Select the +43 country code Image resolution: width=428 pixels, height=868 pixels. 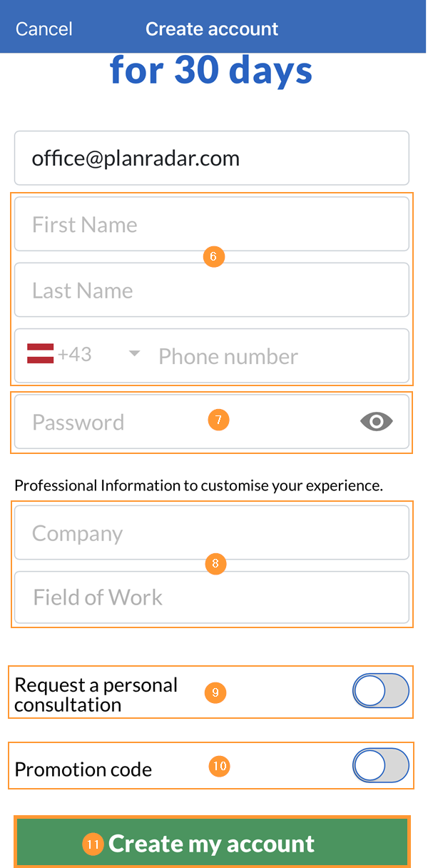[x=75, y=355]
